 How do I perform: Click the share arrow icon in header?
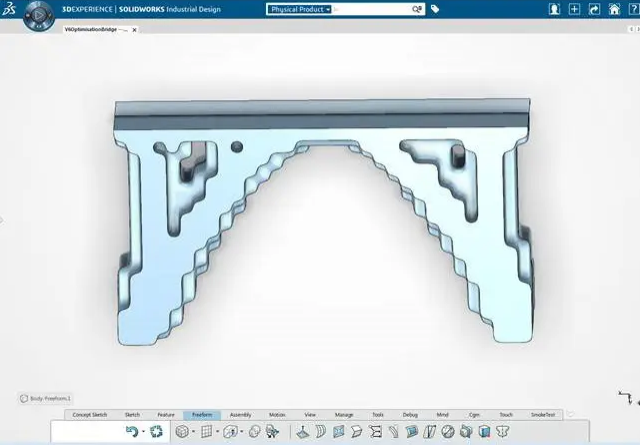tap(594, 9)
